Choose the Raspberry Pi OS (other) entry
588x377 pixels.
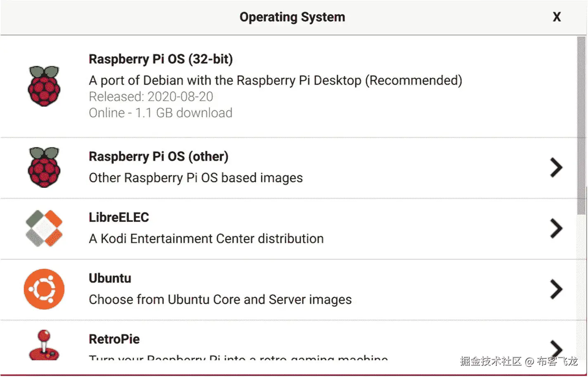pyautogui.click(x=158, y=156)
